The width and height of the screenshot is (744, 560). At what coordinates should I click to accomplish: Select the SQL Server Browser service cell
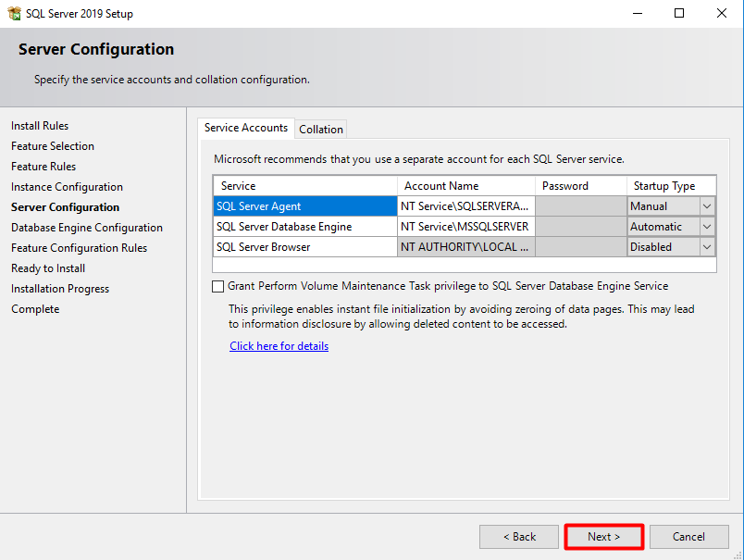pos(305,247)
